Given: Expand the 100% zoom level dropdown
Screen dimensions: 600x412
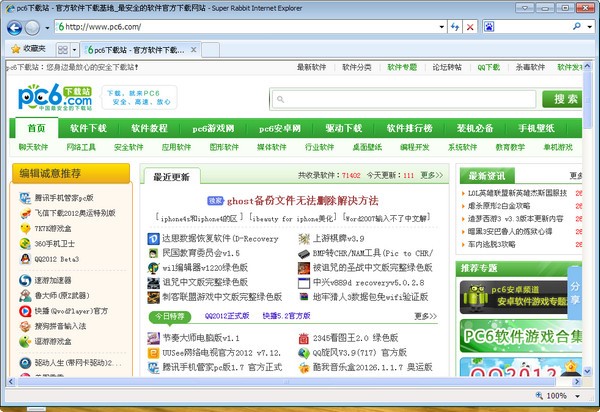Looking at the screenshot, I should coord(577,396).
